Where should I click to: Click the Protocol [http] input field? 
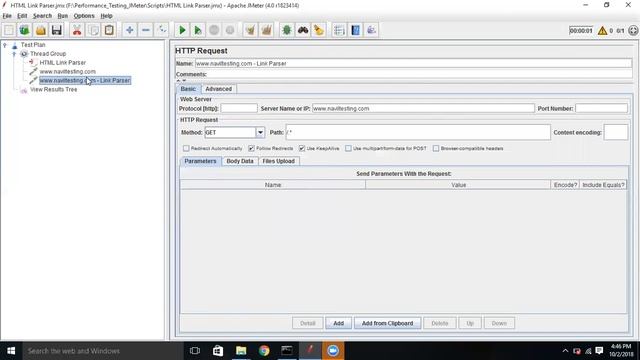pyautogui.click(x=239, y=109)
